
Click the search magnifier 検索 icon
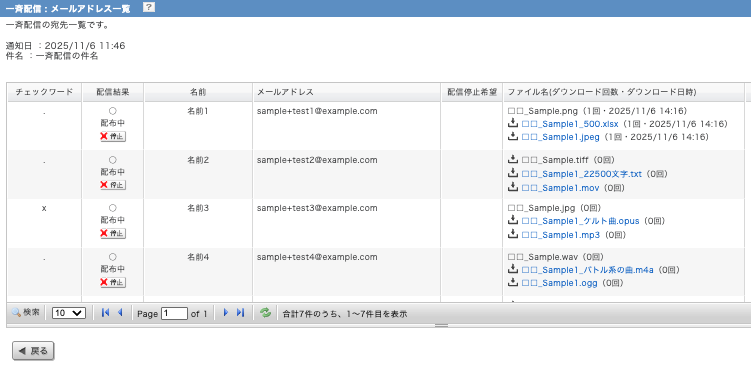25,313
